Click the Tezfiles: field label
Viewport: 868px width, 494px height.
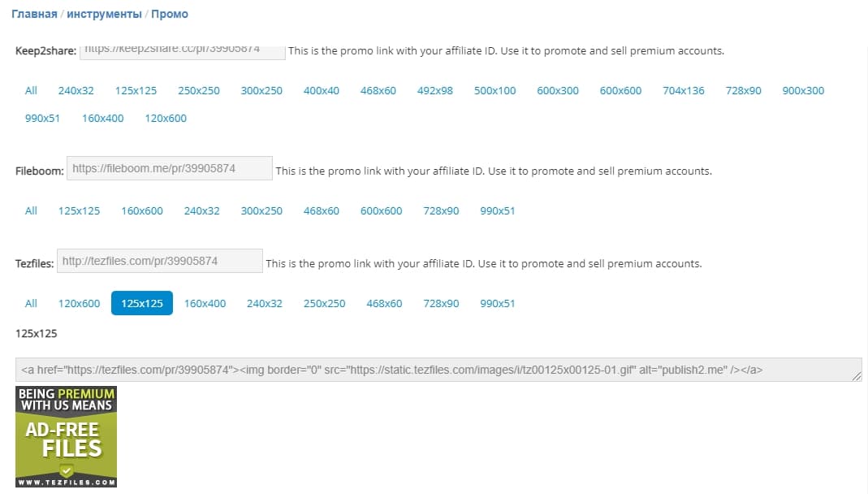[34, 263]
